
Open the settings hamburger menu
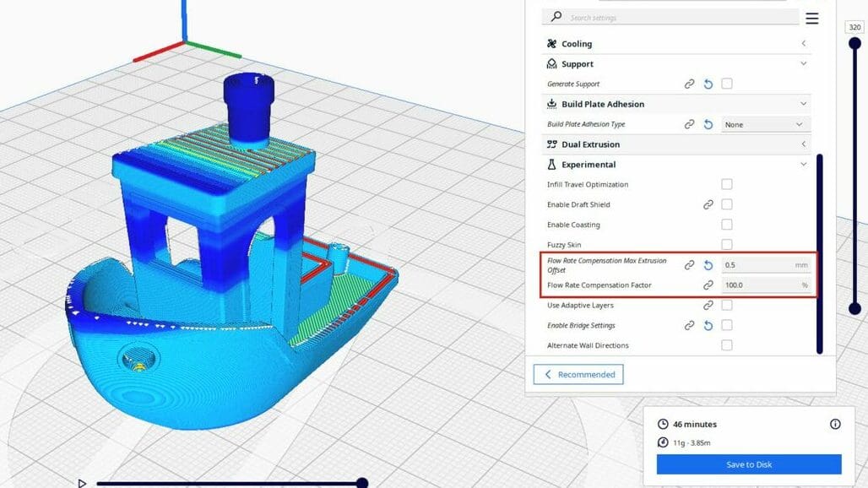811,19
